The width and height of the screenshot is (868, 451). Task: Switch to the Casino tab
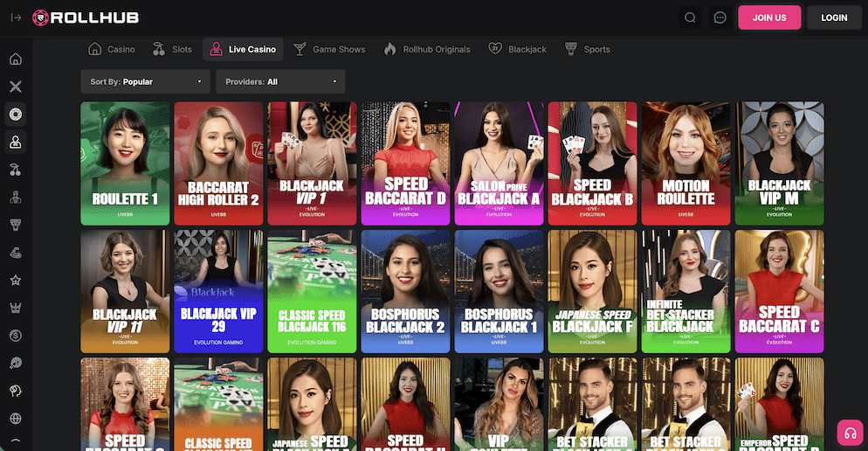pyautogui.click(x=111, y=49)
